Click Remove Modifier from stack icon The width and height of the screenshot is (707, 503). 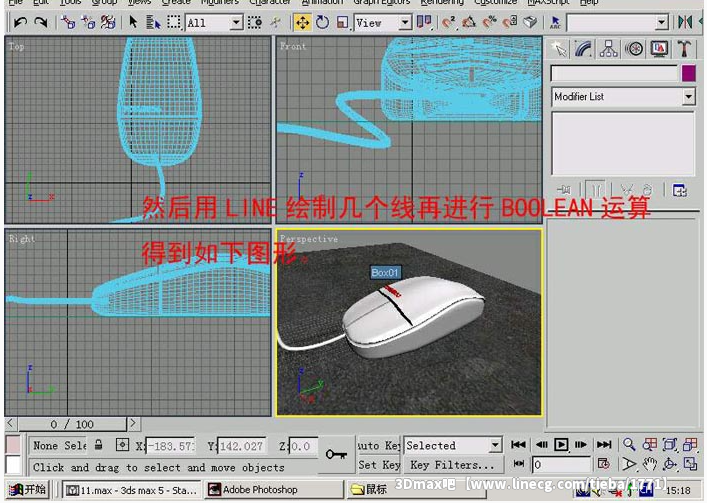[647, 190]
